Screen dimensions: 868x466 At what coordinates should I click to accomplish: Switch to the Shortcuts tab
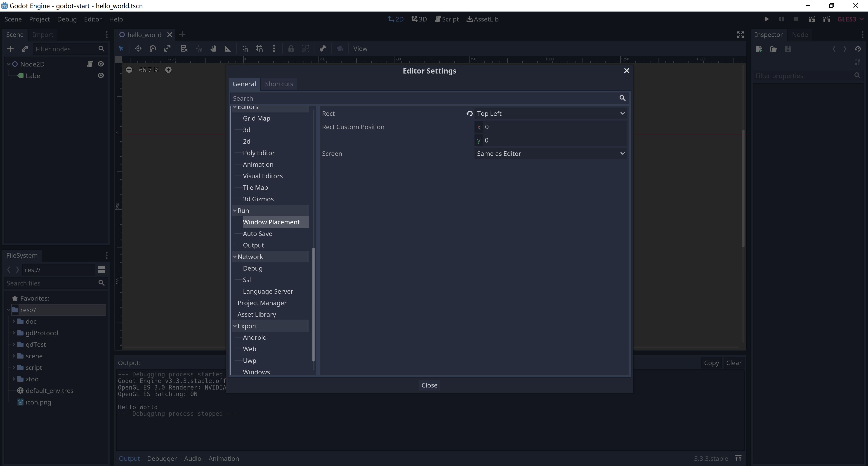[279, 84]
